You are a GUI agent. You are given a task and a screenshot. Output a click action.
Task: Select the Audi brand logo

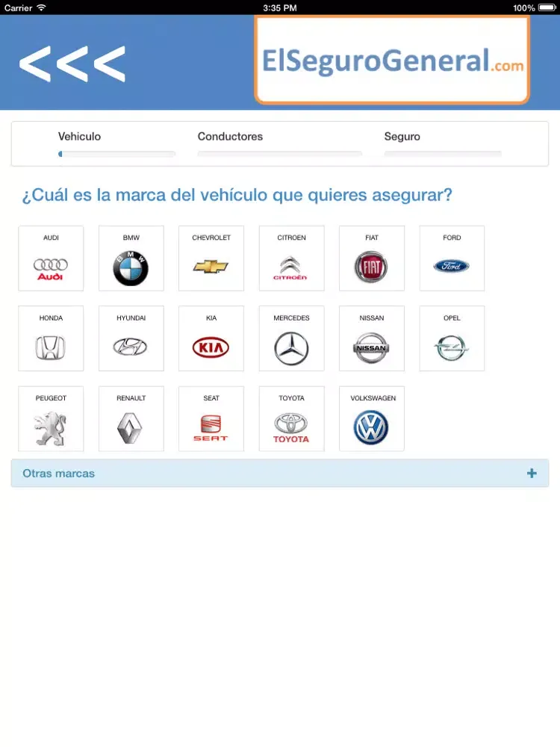(x=51, y=269)
